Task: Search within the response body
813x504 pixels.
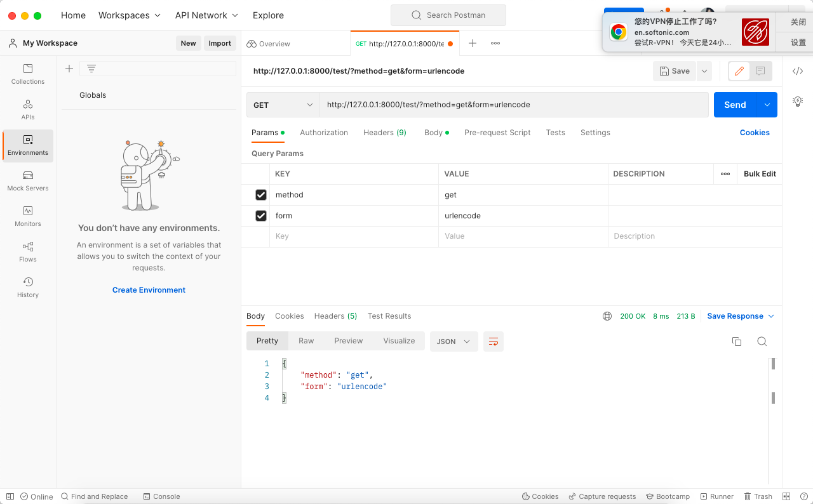Action: coord(762,342)
